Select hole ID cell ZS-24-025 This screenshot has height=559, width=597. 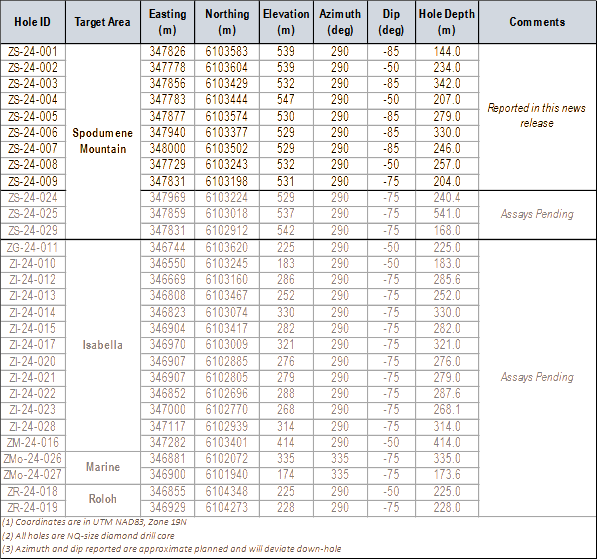33,214
